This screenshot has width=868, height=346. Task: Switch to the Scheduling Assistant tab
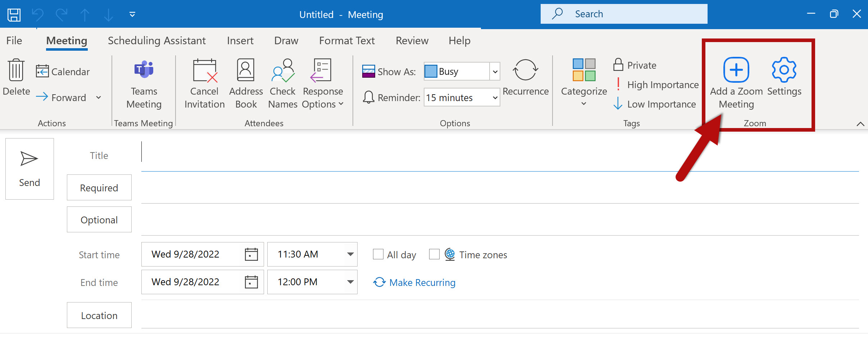[x=156, y=41]
